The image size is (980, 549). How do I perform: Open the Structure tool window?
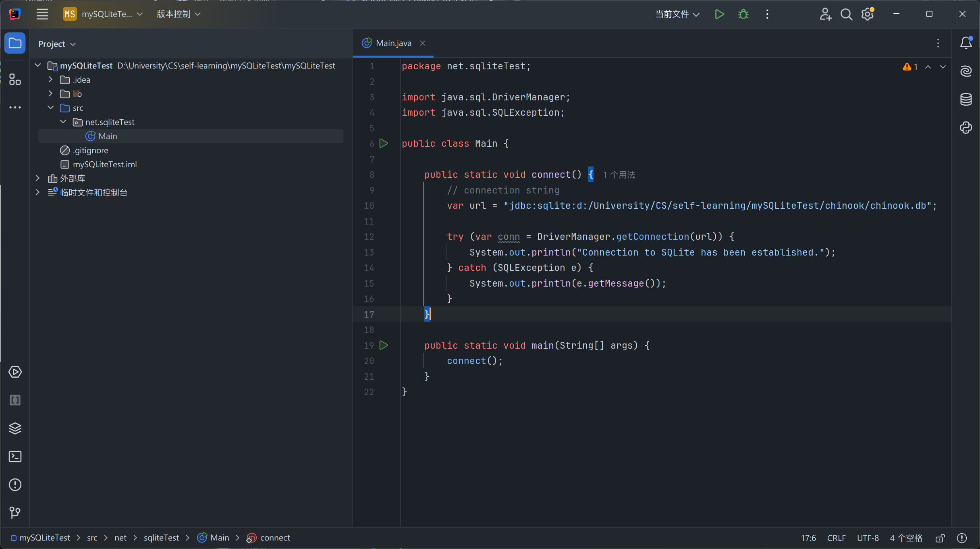pyautogui.click(x=15, y=79)
